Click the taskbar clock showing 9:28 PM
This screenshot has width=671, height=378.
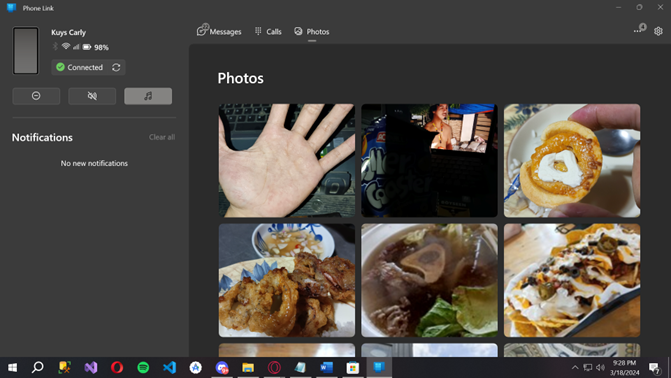[x=624, y=367]
